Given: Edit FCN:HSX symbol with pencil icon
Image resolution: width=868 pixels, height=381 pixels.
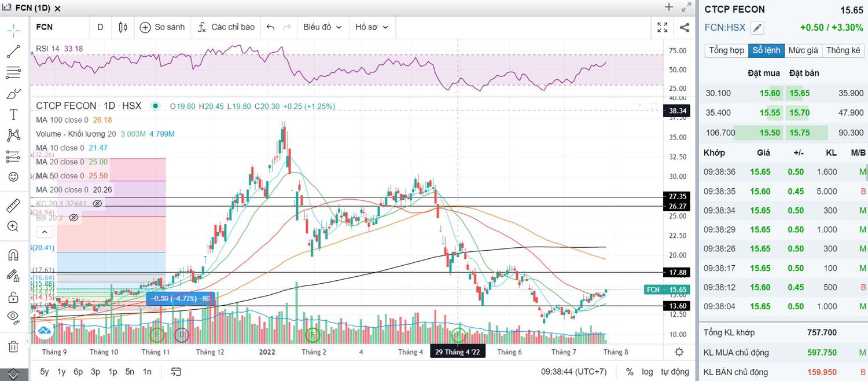Looking at the screenshot, I should [x=757, y=28].
